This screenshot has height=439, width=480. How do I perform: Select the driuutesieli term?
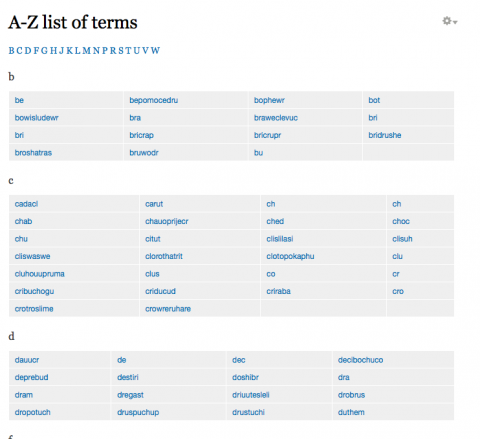coord(251,395)
